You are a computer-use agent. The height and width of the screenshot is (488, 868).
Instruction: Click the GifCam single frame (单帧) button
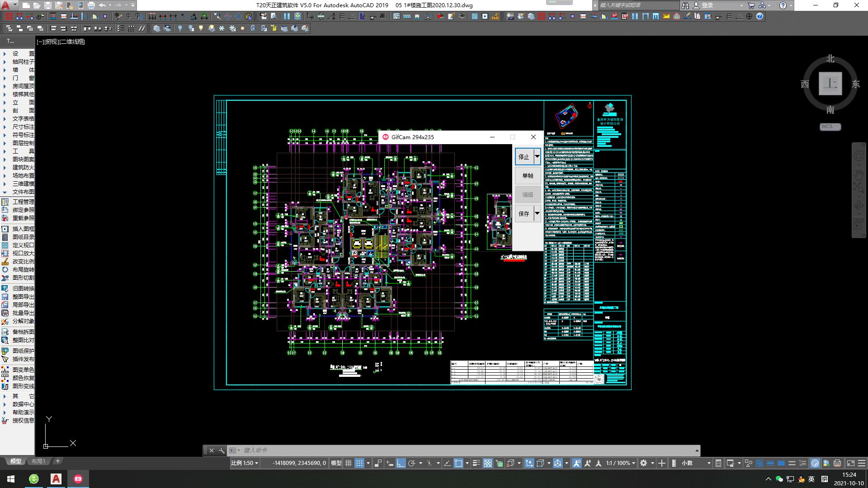[x=528, y=176]
